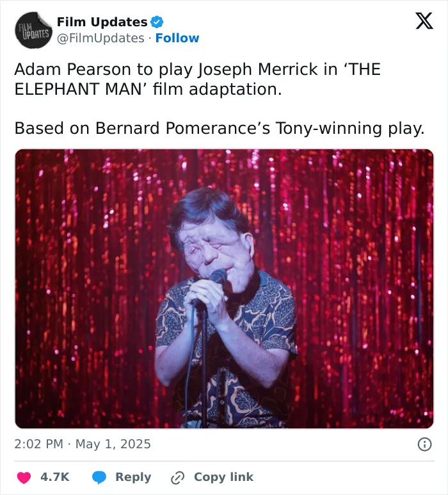Click the 'ELEPHANT MAN' film adaptation line
The width and height of the screenshot is (448, 495).
(x=148, y=89)
